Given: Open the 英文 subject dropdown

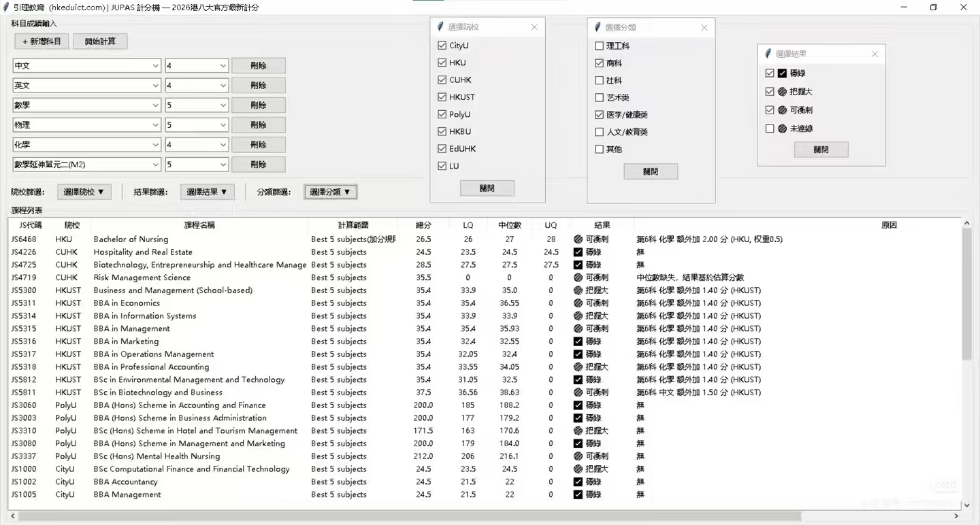Looking at the screenshot, I should [x=154, y=86].
